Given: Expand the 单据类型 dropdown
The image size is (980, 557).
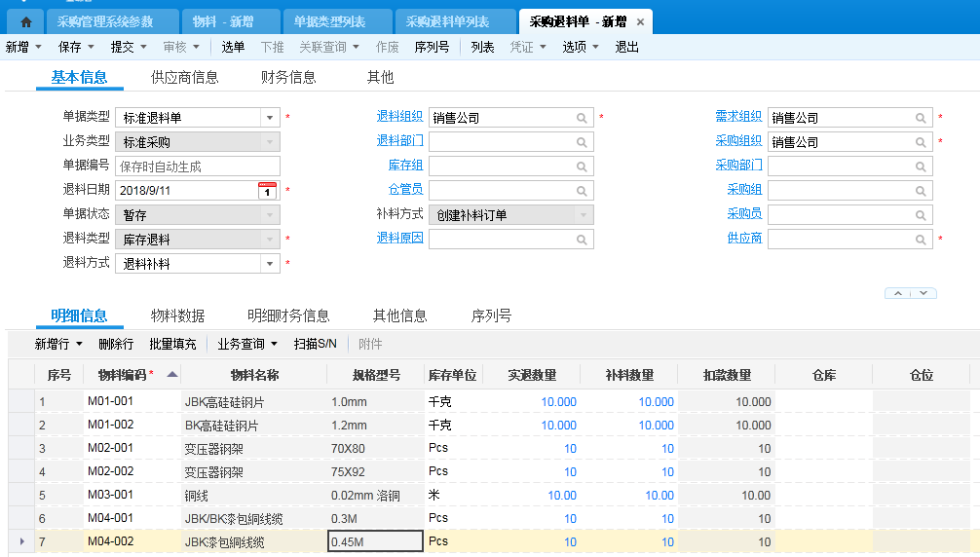Looking at the screenshot, I should click(270, 118).
